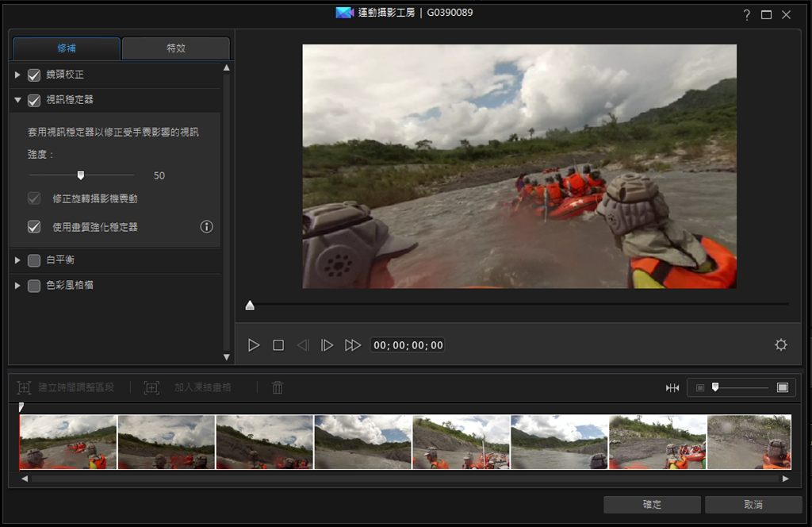Click the trash delete icon
This screenshot has height=527, width=812.
278,387
